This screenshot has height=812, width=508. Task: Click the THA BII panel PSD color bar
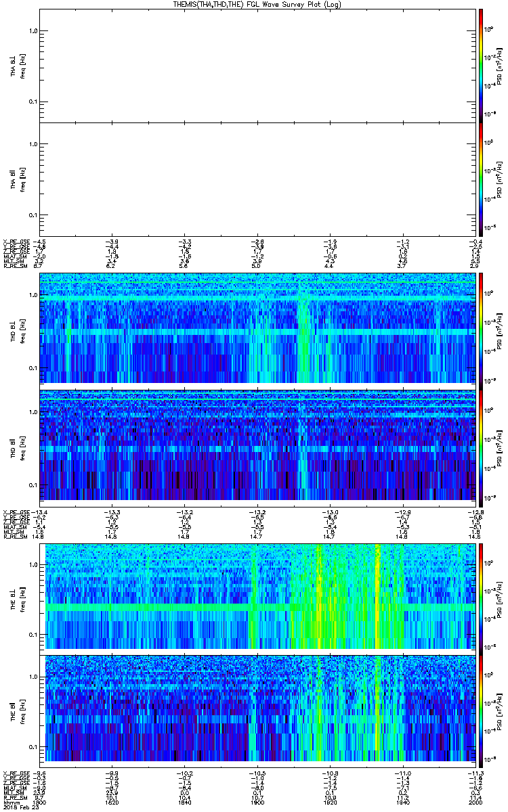click(x=480, y=179)
